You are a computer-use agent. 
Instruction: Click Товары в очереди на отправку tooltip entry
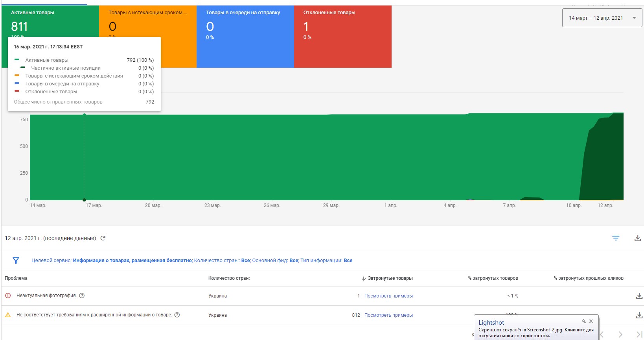tap(62, 84)
